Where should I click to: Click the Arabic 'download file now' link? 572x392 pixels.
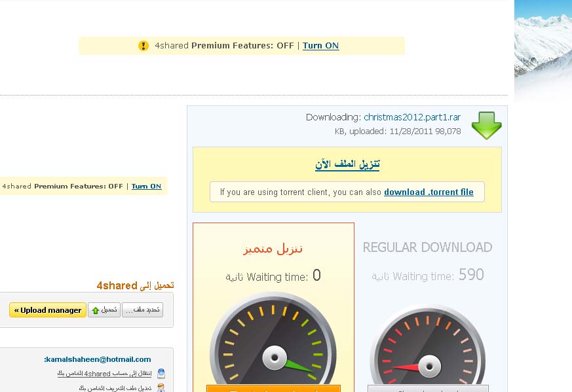pyautogui.click(x=347, y=164)
